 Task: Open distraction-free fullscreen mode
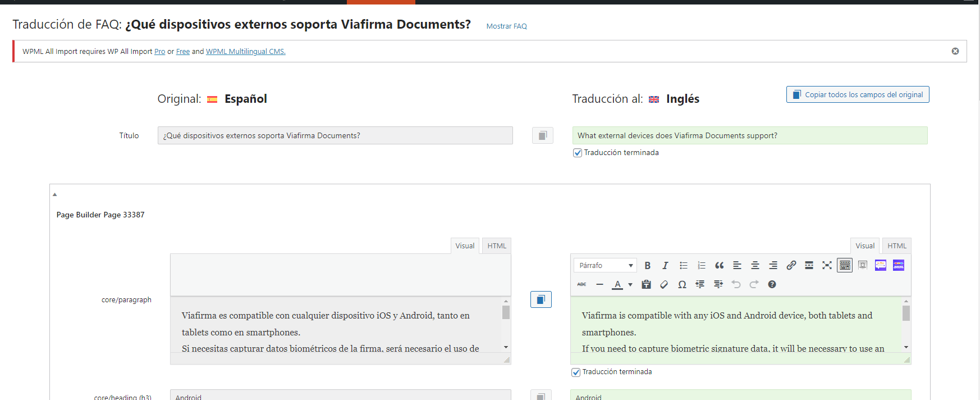pos(827,266)
